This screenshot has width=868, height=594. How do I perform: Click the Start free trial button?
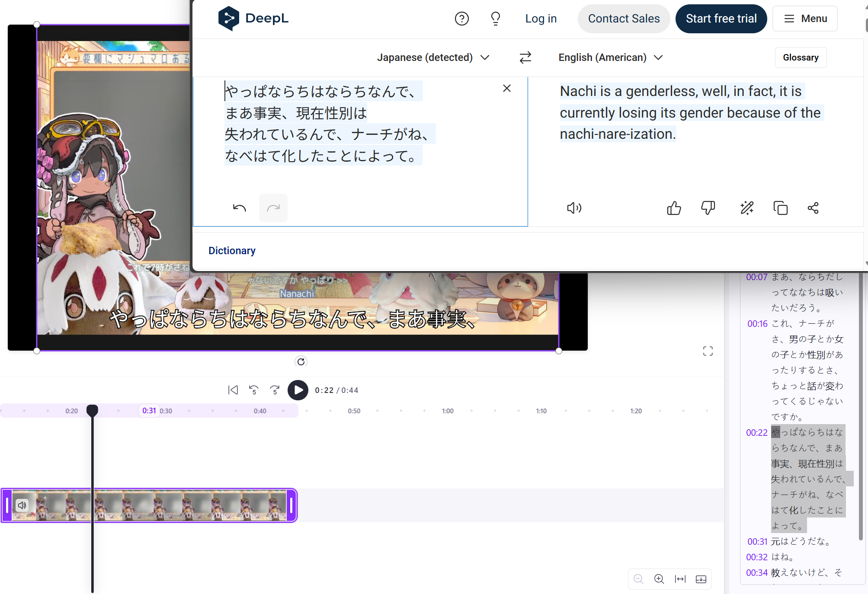[721, 19]
